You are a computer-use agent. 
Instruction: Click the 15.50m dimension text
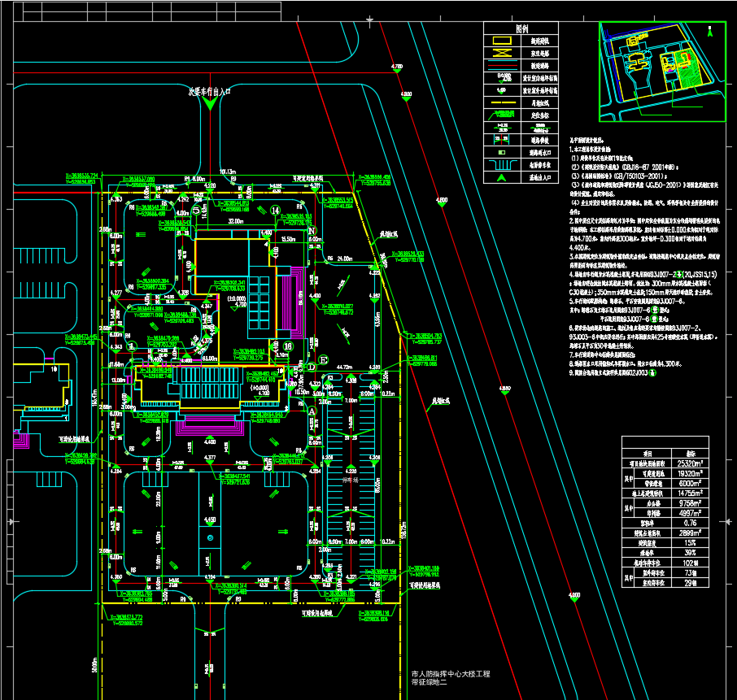click(288, 239)
